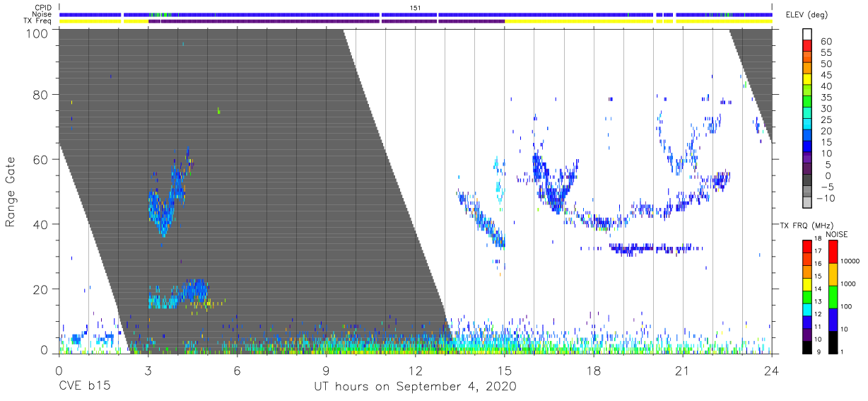Screen dimensions: 868x401
Task: Click the '80' tick on the Range Gate axis
Action: [40, 95]
